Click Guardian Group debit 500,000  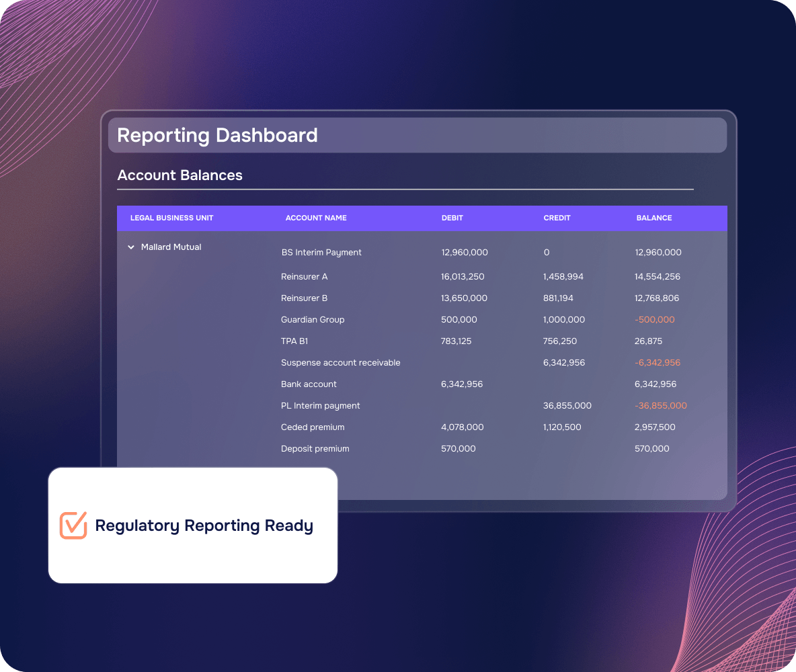pos(459,320)
